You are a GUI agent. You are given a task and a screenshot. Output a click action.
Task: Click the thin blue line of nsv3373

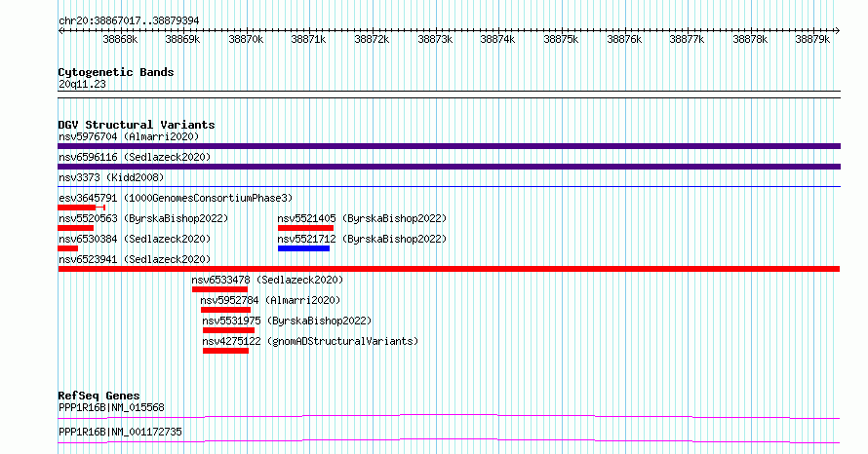pos(449,186)
